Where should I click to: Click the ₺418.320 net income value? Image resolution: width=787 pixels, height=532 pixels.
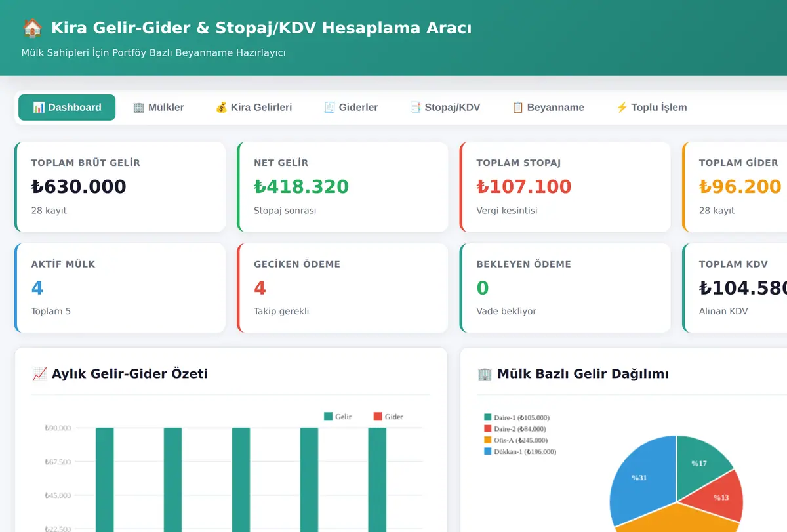point(301,187)
